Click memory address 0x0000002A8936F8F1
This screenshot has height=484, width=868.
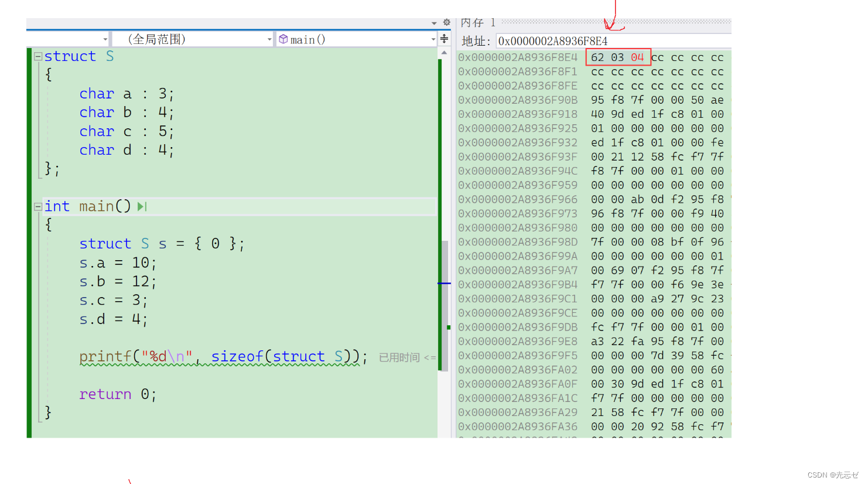(518, 71)
